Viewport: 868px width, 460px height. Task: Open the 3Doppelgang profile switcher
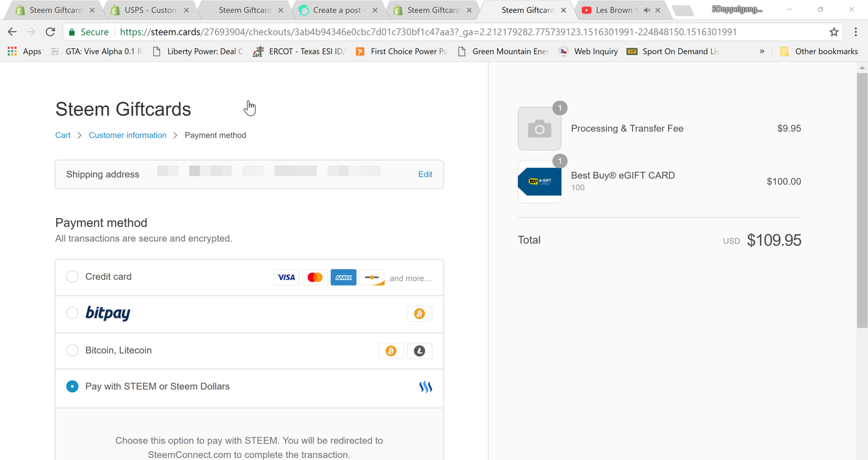[737, 9]
